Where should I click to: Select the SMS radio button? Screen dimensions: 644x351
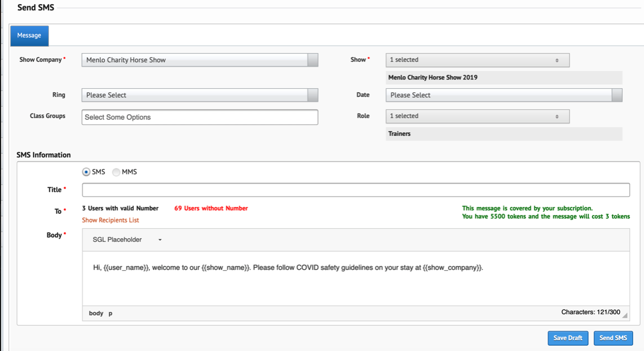pyautogui.click(x=86, y=172)
